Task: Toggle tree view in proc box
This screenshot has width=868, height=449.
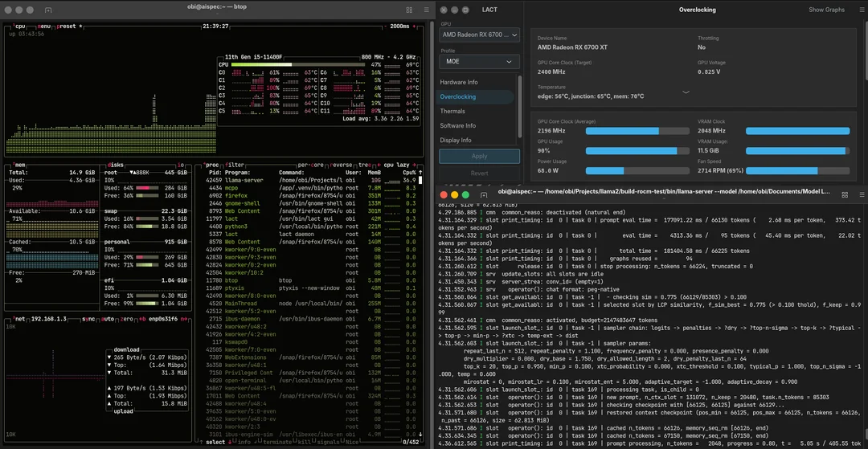Action: click(x=366, y=165)
